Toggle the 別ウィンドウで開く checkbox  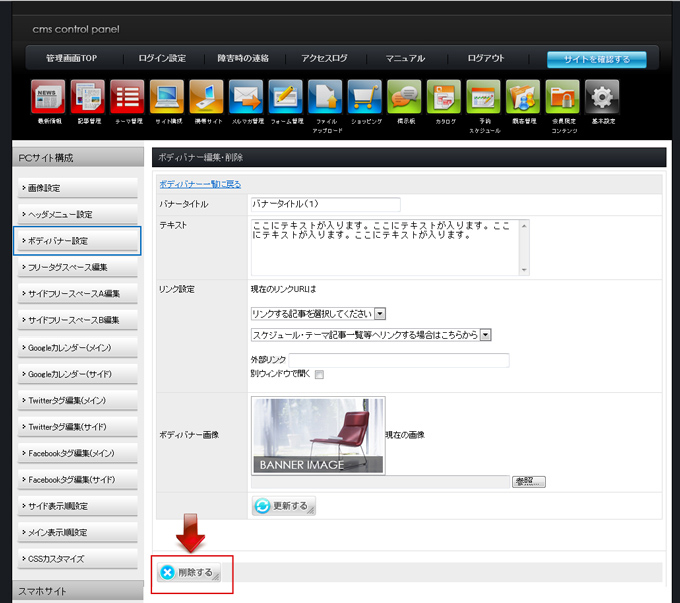coord(320,375)
